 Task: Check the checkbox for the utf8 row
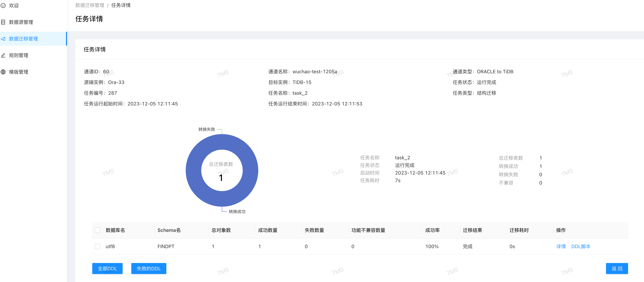97,246
